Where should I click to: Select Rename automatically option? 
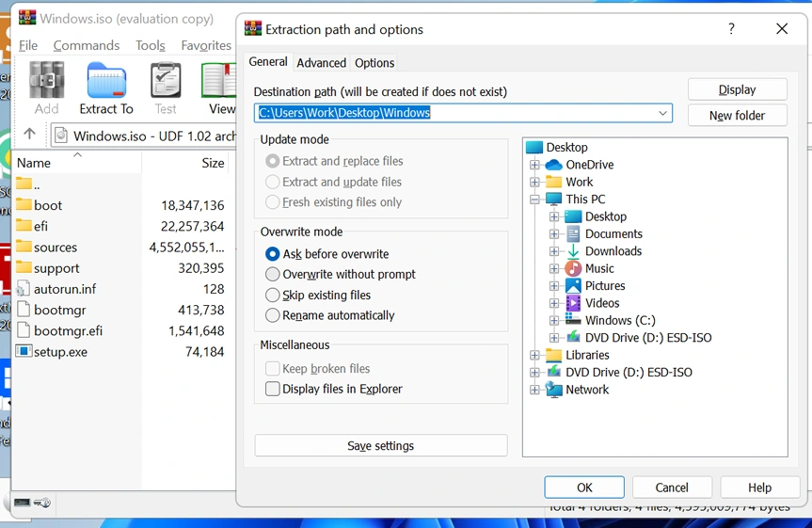tap(273, 315)
